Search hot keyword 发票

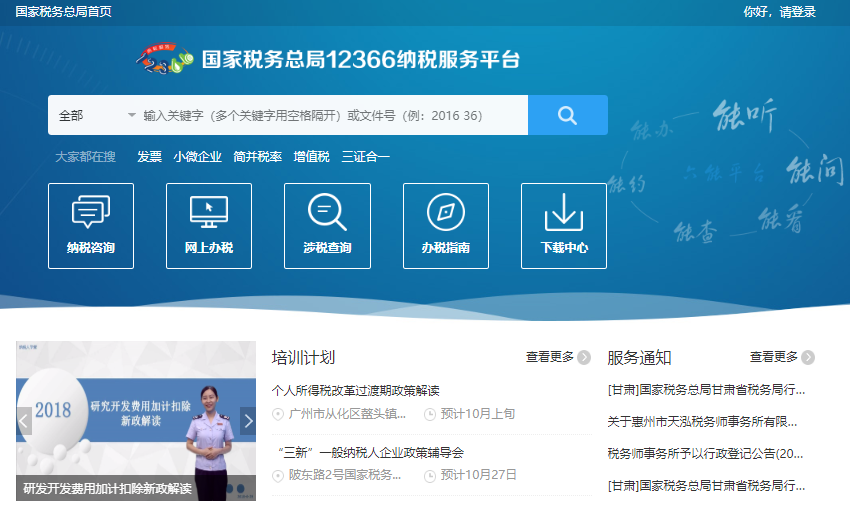click(x=149, y=157)
